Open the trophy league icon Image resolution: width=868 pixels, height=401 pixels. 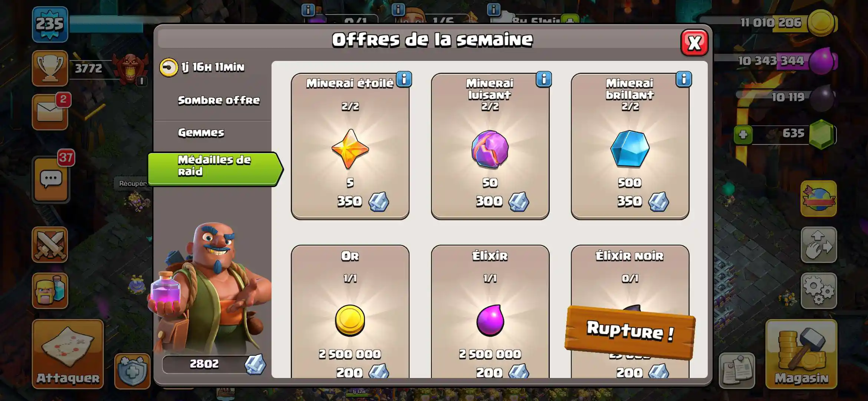[x=50, y=68]
